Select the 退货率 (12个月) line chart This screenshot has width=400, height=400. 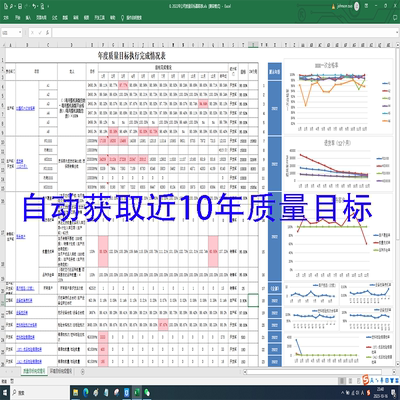click(x=338, y=163)
